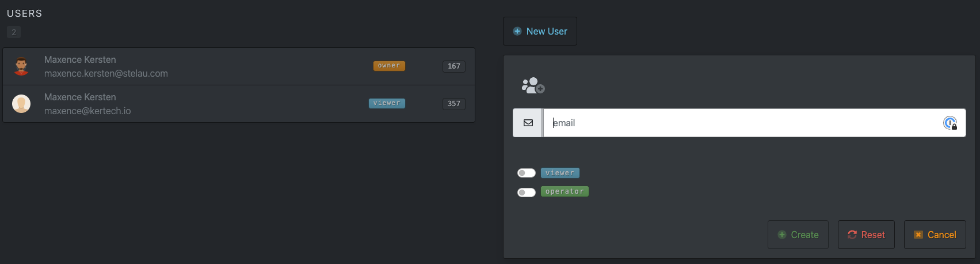
Task: Click the password manager icon in email field
Action: click(x=950, y=123)
